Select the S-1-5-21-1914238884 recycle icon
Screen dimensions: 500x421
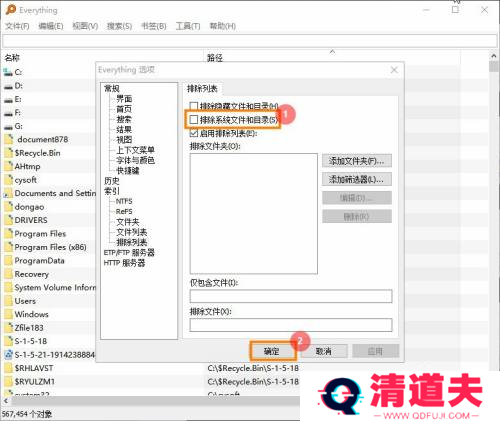click(9, 354)
